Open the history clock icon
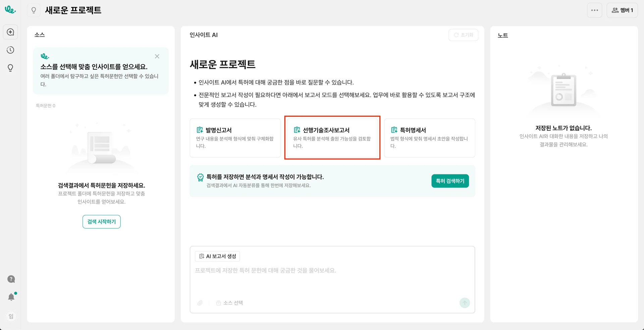Screen dimensions: 644x330 [x=10, y=50]
